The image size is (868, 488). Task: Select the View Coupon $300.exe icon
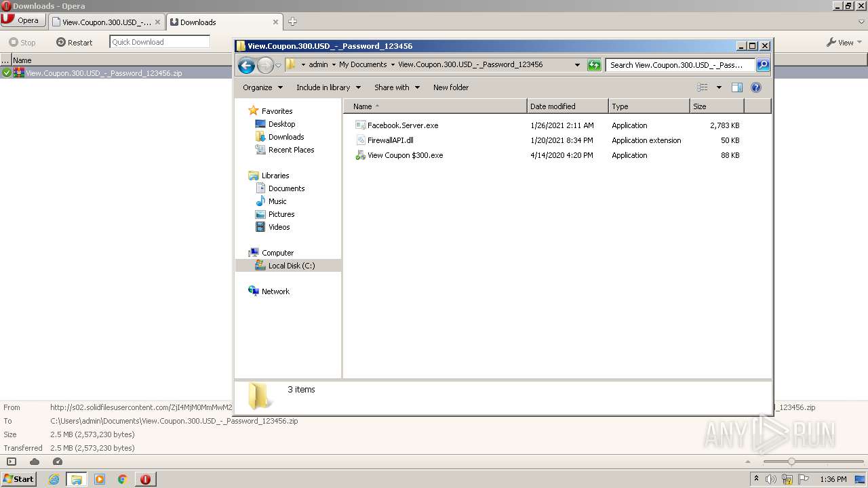(x=360, y=155)
